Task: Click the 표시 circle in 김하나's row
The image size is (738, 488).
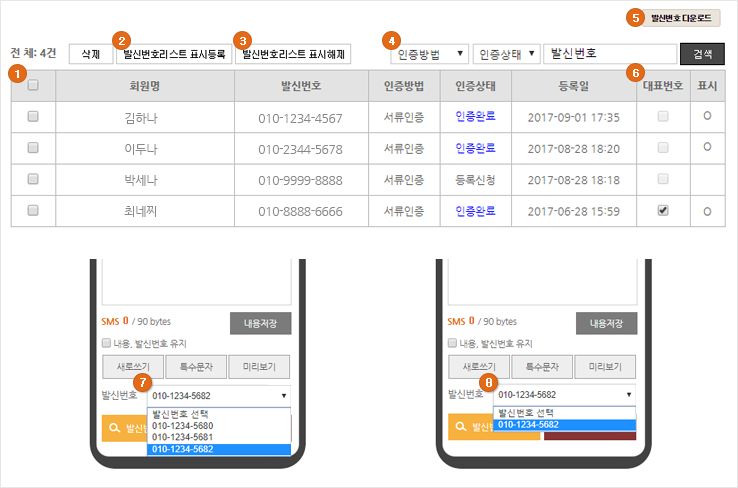Action: [x=707, y=117]
